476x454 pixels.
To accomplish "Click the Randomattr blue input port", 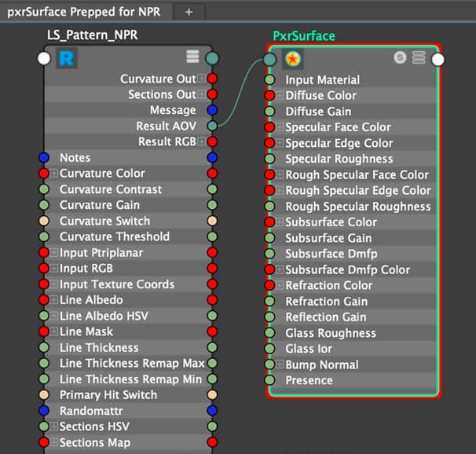I will 44,411.
